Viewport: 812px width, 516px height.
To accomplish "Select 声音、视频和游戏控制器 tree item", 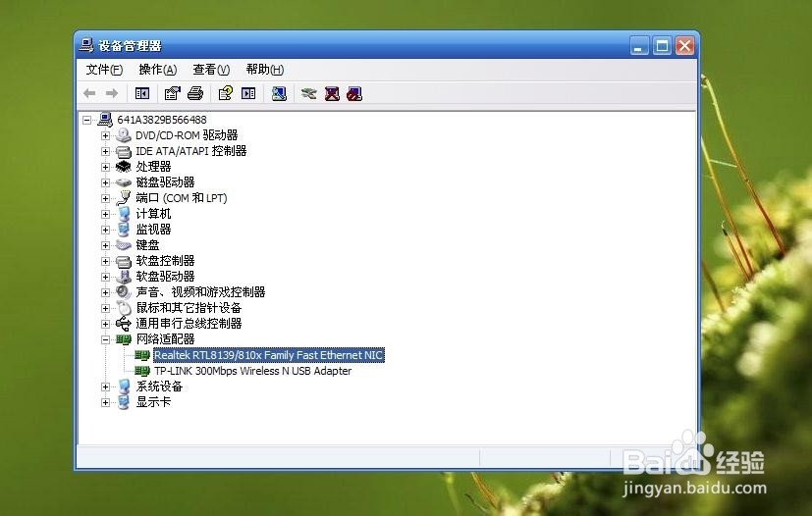I will point(200,292).
